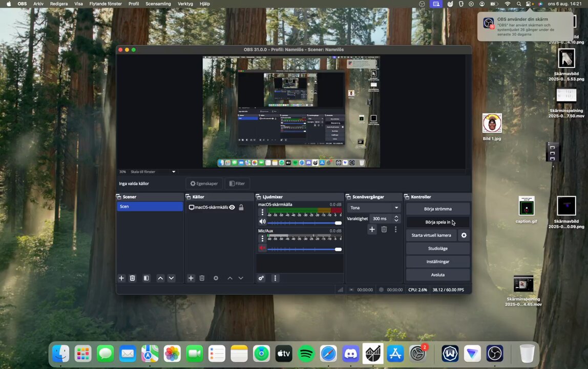Image resolution: width=588 pixels, height=369 pixels.
Task: Open the Hjälp menu
Action: coord(205,4)
